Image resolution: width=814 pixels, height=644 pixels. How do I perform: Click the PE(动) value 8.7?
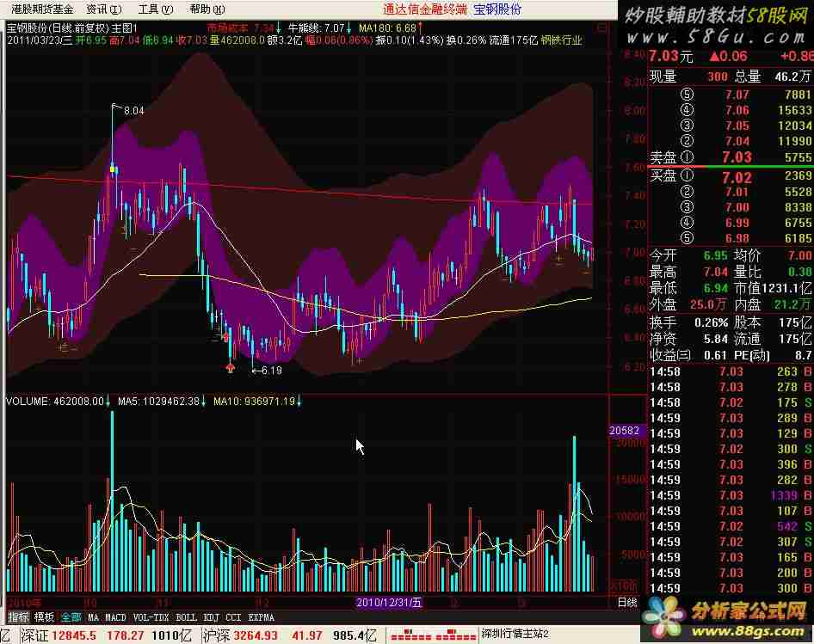coord(804,355)
